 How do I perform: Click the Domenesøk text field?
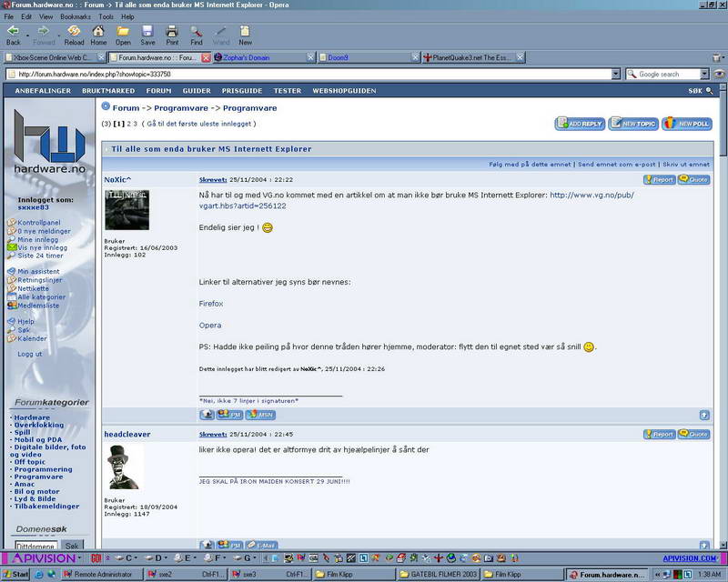(35, 546)
